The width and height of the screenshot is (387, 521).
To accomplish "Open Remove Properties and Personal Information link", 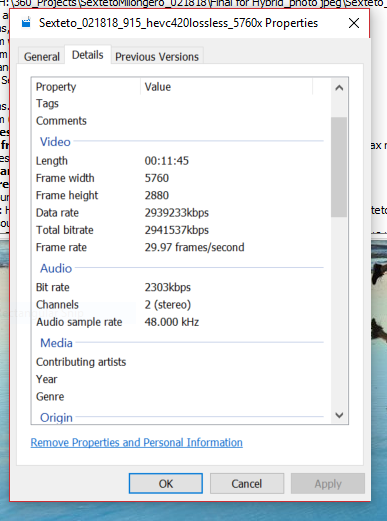I will (137, 442).
